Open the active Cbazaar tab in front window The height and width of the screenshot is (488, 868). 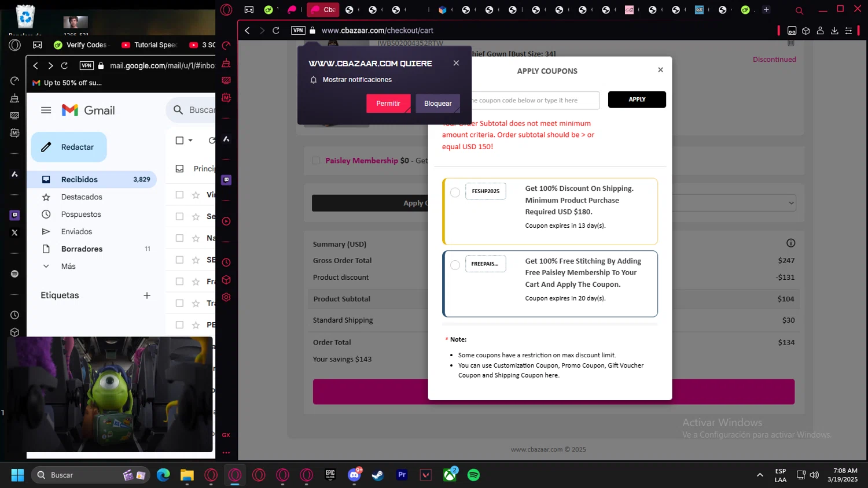tap(323, 10)
